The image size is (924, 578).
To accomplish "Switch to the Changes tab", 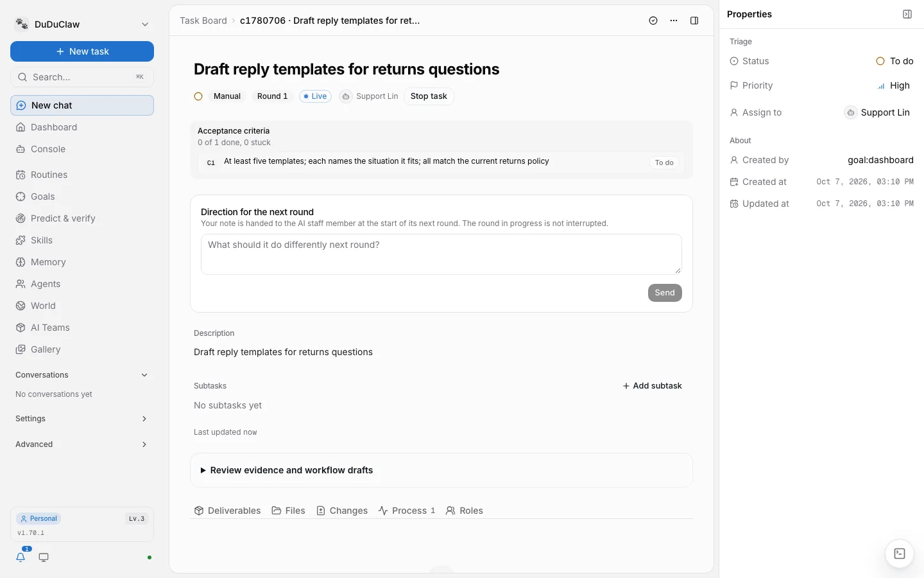I will tap(342, 511).
